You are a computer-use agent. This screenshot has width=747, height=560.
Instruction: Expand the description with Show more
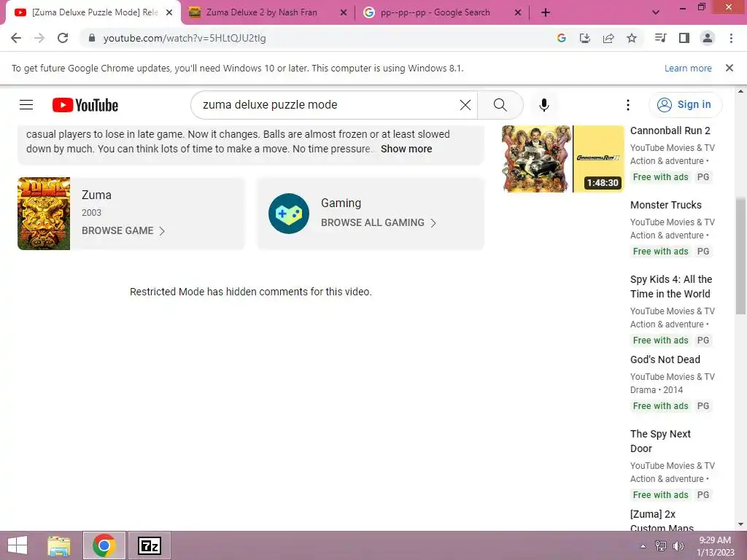point(406,149)
